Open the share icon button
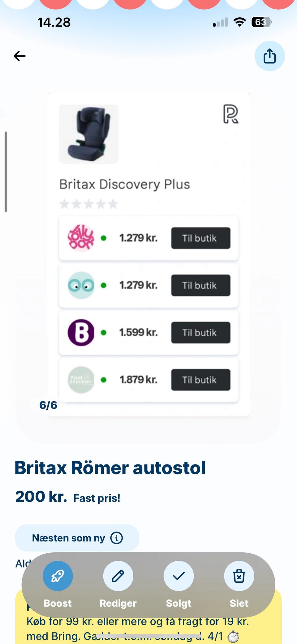Image resolution: width=297 pixels, height=644 pixels. click(x=269, y=56)
